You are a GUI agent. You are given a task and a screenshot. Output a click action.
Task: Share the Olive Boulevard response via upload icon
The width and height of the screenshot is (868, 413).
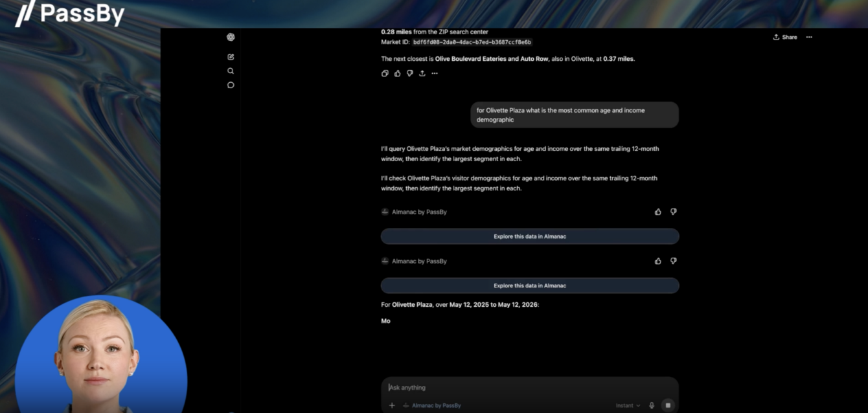click(422, 73)
